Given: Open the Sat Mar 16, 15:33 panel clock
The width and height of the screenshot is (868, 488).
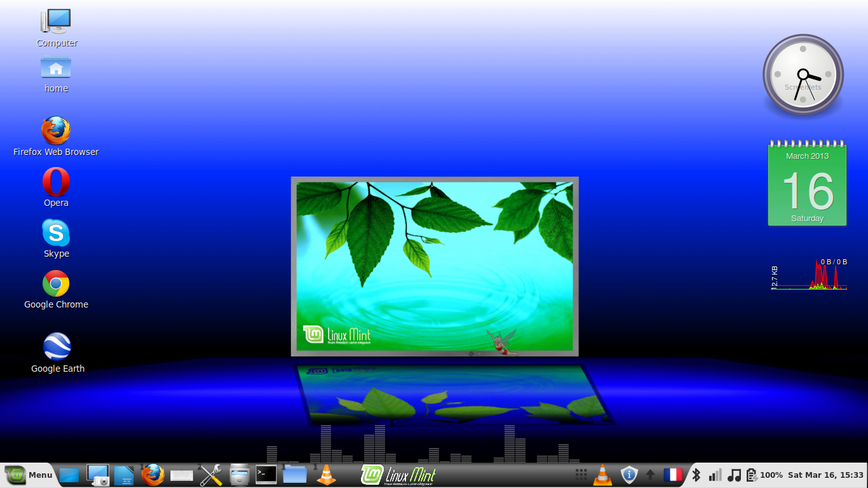Looking at the screenshot, I should coord(825,475).
